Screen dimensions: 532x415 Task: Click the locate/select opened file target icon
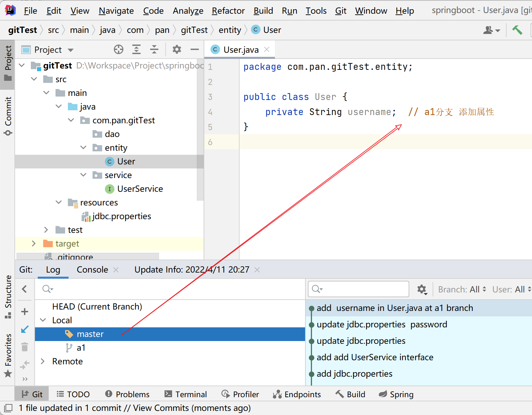click(119, 50)
